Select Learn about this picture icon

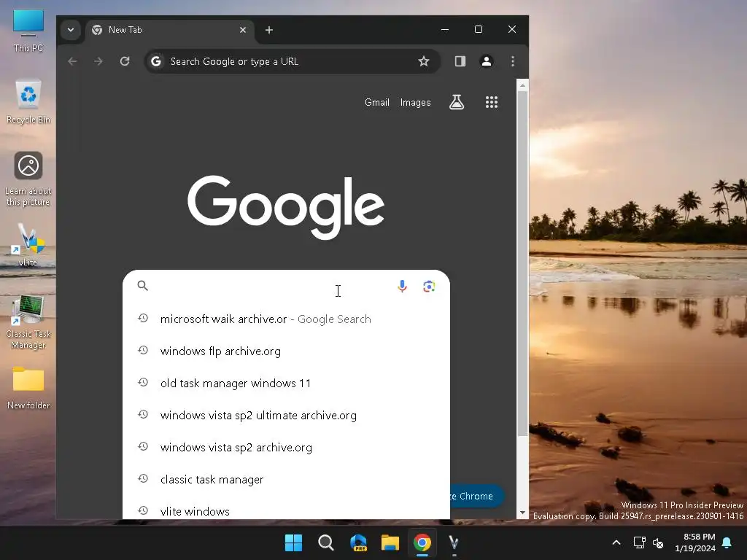(28, 179)
